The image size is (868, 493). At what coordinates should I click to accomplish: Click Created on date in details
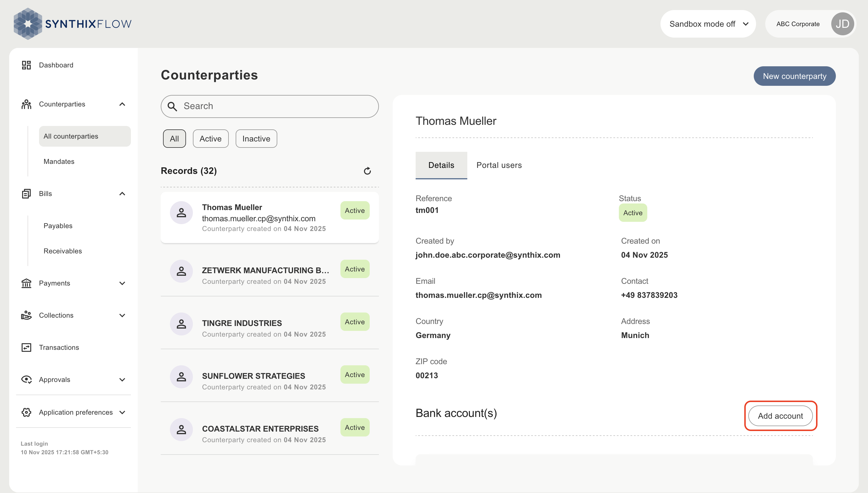(x=644, y=255)
